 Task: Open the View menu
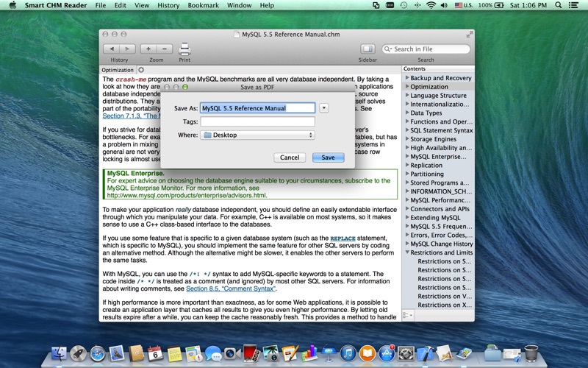click(142, 5)
